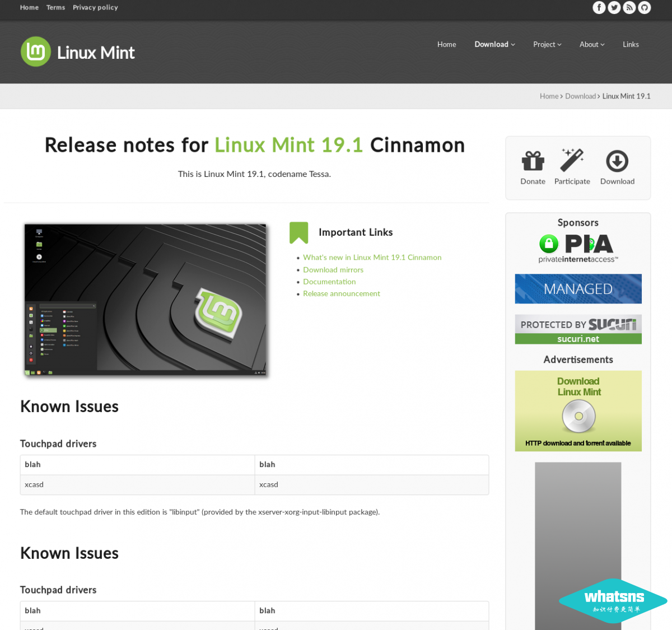Screen dimensions: 672x630
Task: Click the Download arrow circle icon
Action: (617, 161)
